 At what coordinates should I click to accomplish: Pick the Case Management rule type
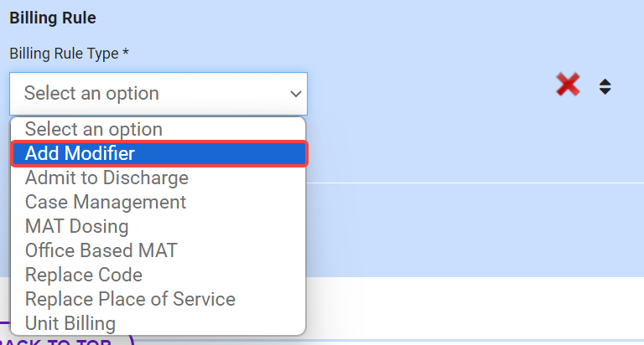pyautogui.click(x=106, y=203)
